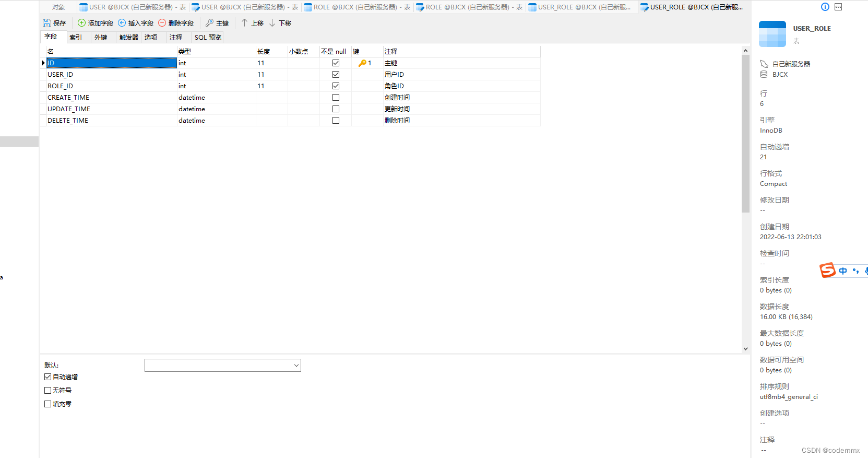Click the Chinese mode indicator in IME bar
Image resolution: width=868 pixels, height=458 pixels.
coord(843,271)
